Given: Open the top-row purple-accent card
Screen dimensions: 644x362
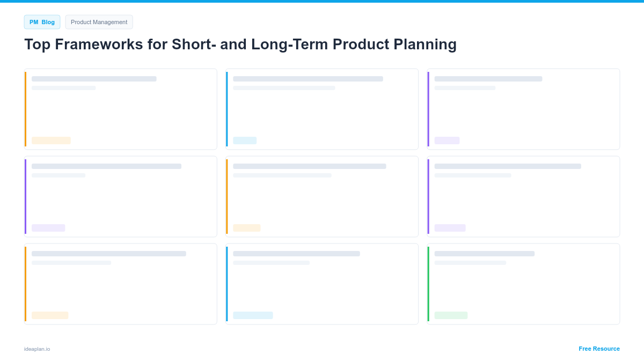Looking at the screenshot, I should (523, 109).
